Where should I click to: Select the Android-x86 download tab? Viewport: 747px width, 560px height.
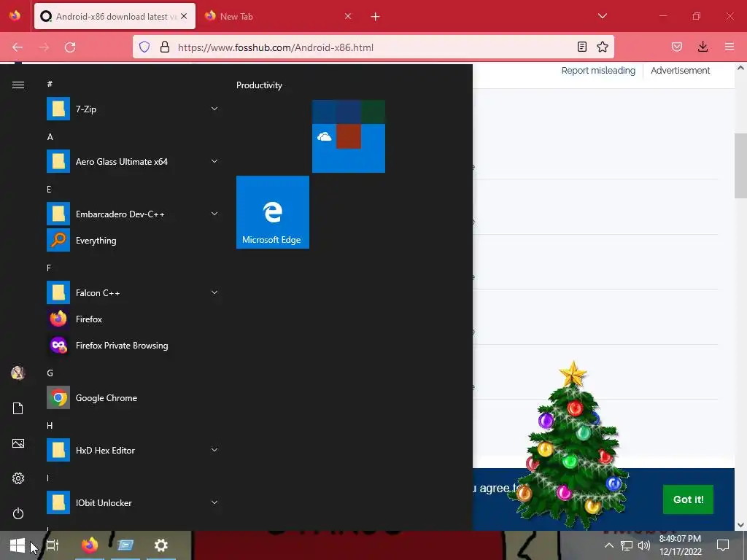pos(115,16)
